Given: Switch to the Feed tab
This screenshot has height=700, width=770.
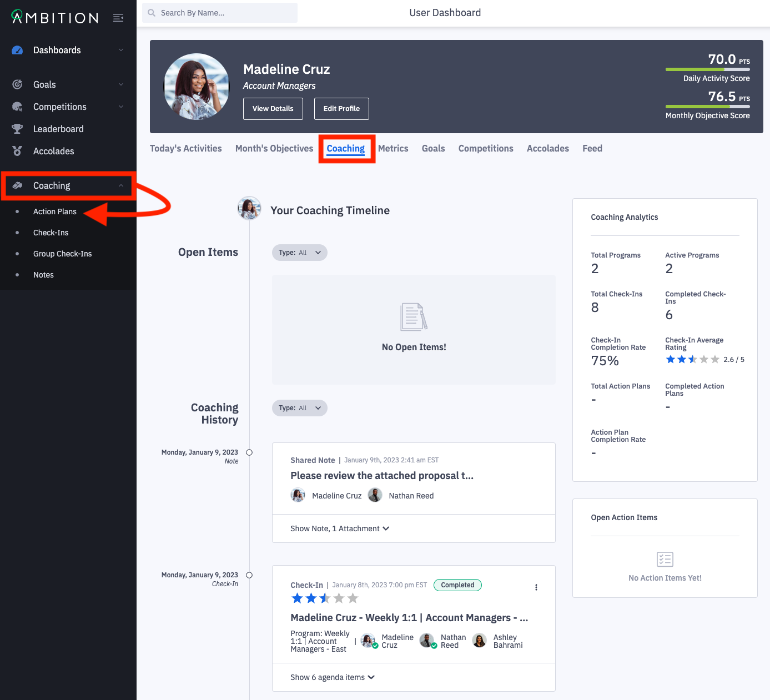Looking at the screenshot, I should (592, 148).
